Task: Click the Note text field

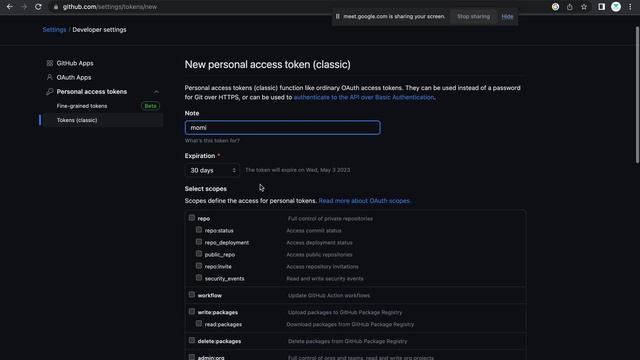Action: [282, 128]
